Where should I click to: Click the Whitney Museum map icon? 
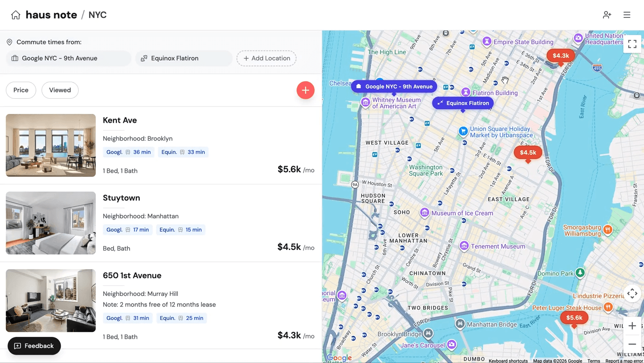pyautogui.click(x=365, y=102)
